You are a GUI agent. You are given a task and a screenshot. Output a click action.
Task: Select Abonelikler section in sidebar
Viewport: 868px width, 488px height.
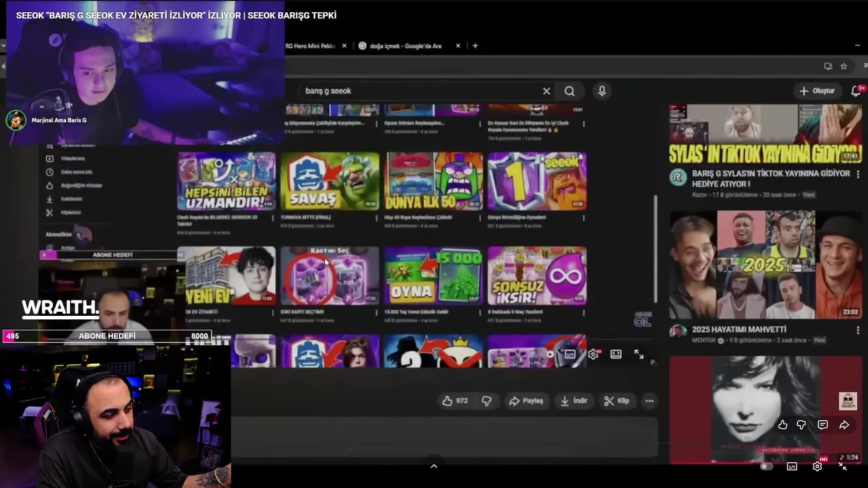coord(59,235)
